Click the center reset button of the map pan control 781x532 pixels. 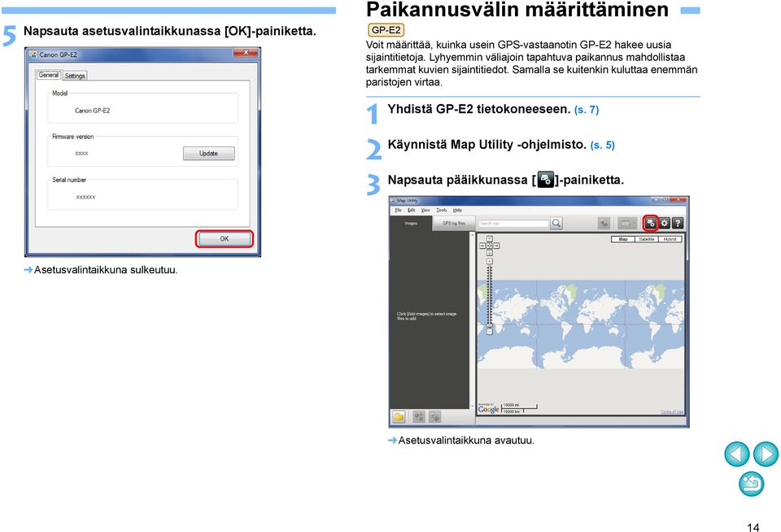pos(490,246)
